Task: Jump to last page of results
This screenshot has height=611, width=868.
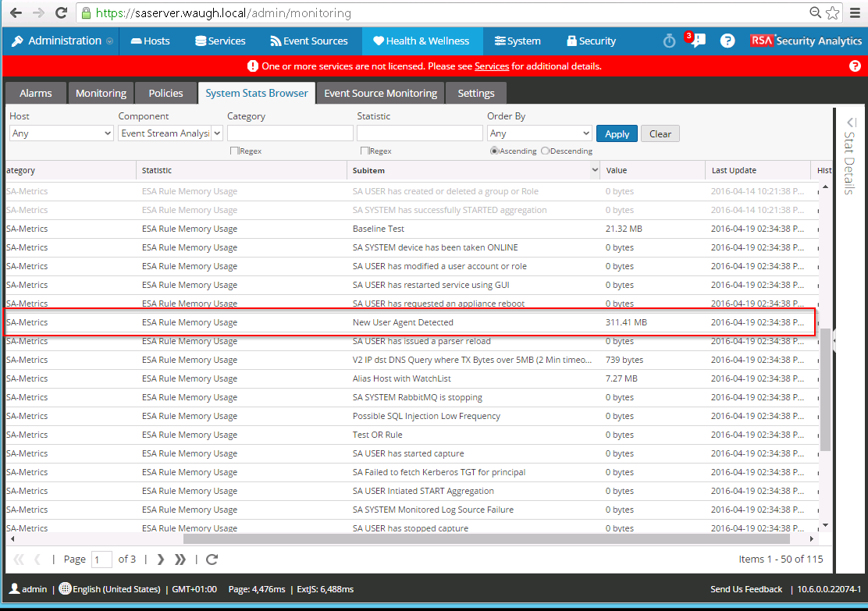Action: [180, 559]
